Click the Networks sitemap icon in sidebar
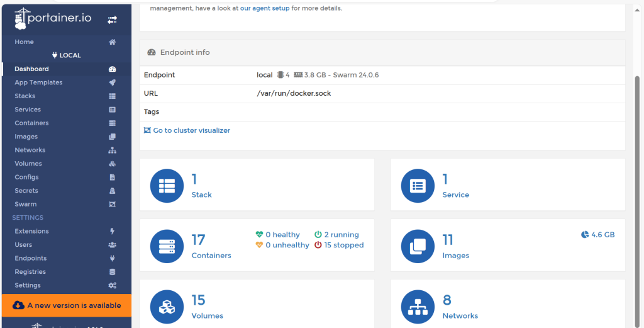644x328 pixels. click(112, 150)
